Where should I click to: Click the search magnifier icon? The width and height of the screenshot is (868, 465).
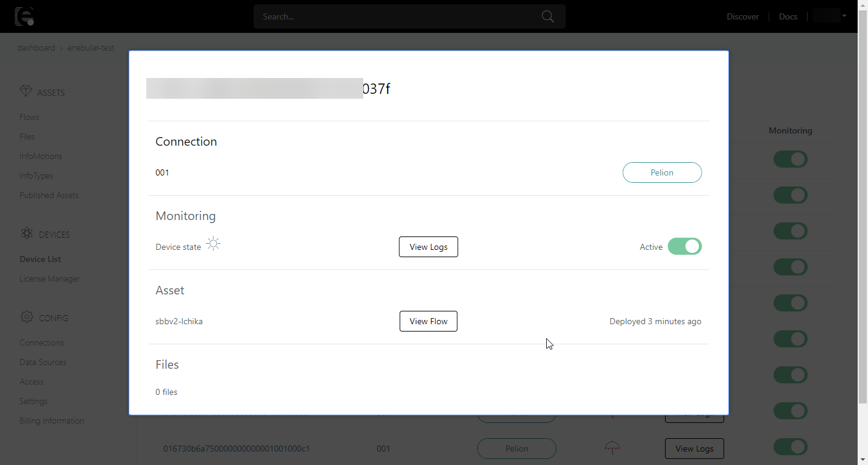click(547, 16)
